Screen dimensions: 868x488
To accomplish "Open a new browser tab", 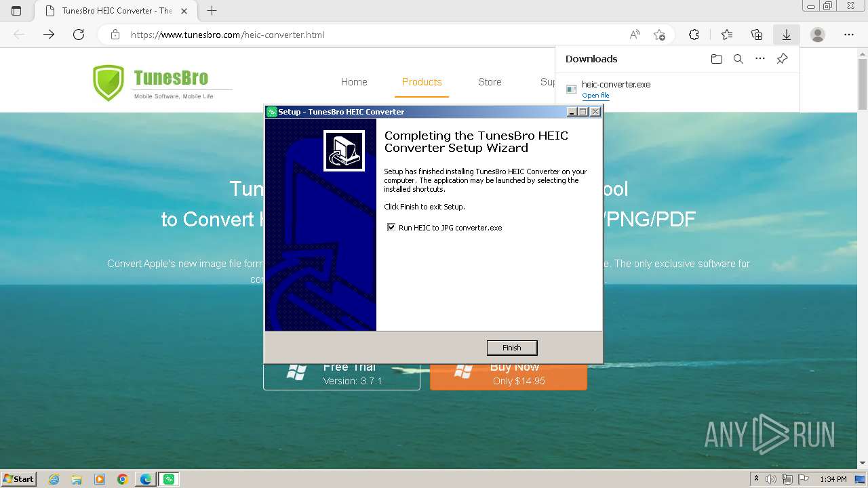I will [x=212, y=11].
